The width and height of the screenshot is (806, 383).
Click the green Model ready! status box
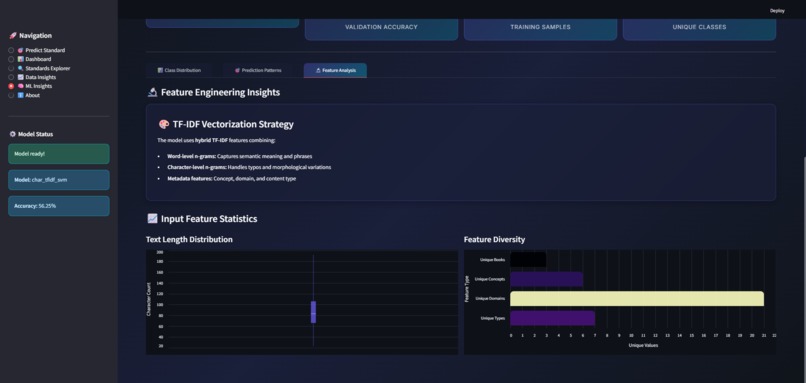pos(59,154)
